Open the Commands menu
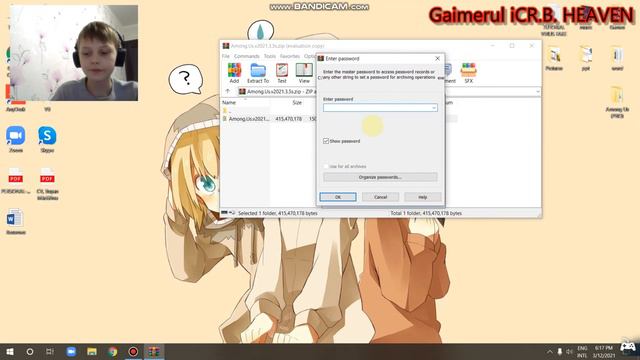This screenshot has width=640, height=360. click(x=247, y=56)
